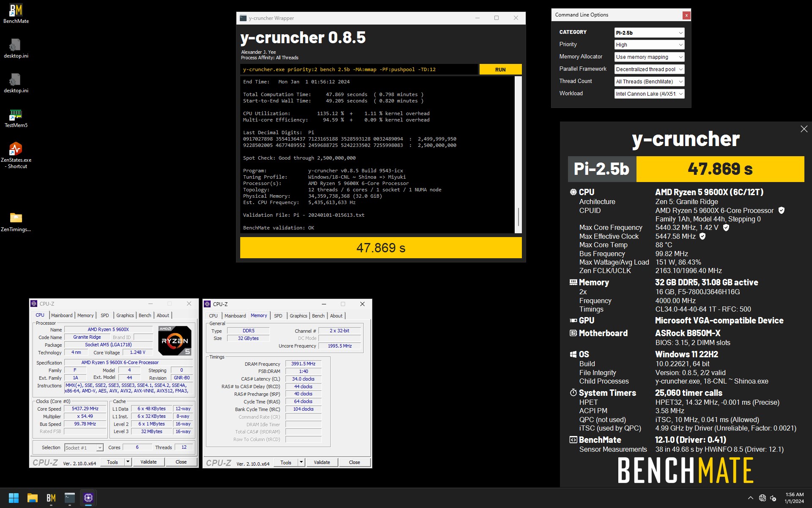
Task: Click Tools button in right CPU-Z window
Action: [286, 462]
